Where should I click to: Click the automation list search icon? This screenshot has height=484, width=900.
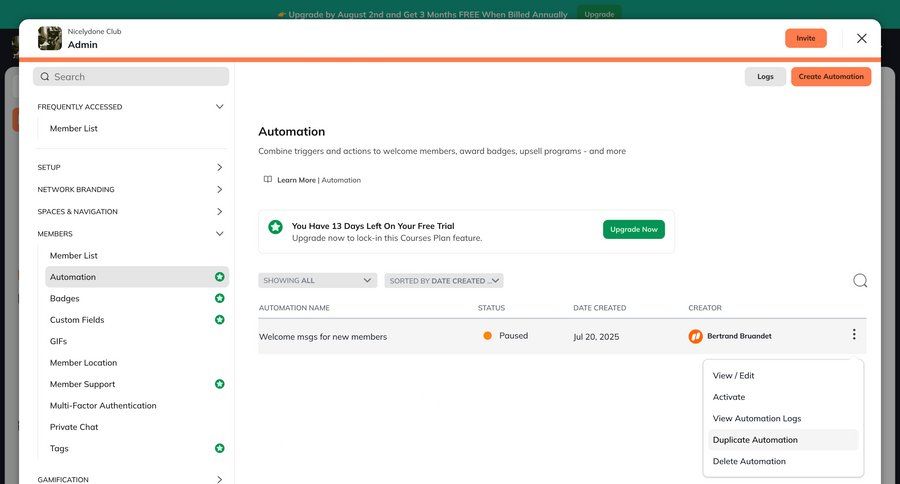(860, 280)
